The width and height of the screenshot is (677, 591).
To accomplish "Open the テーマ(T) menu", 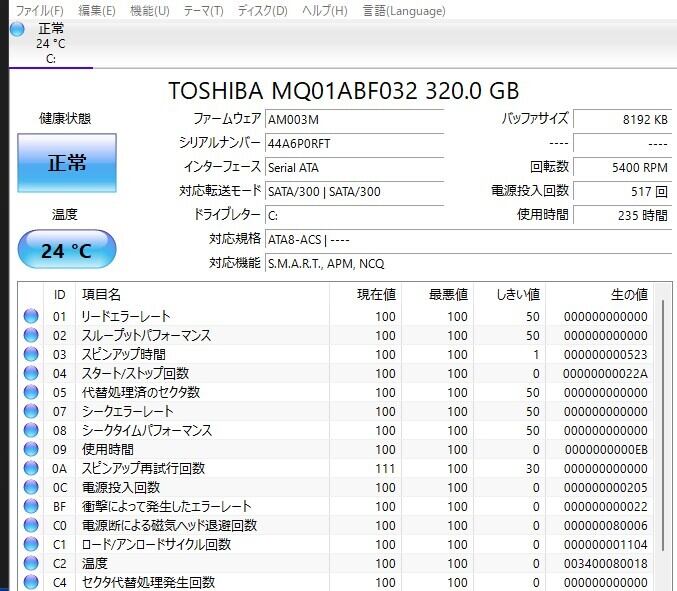I will pos(203,10).
